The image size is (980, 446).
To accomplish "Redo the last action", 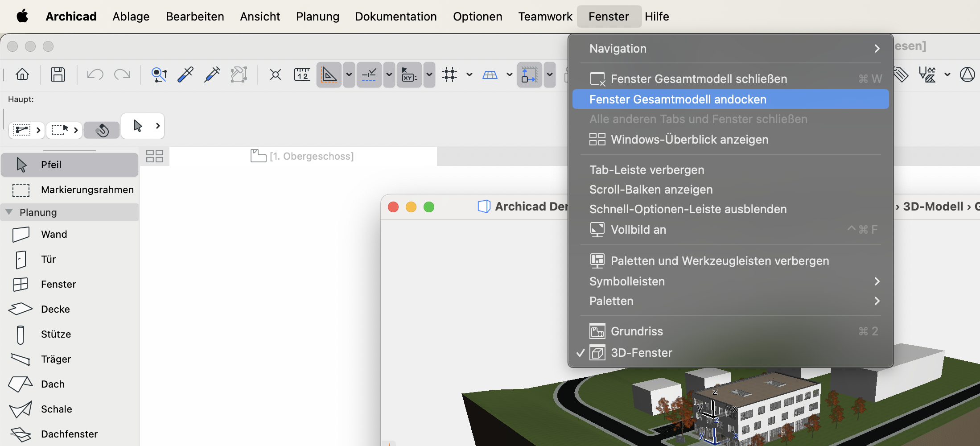I will pos(122,74).
